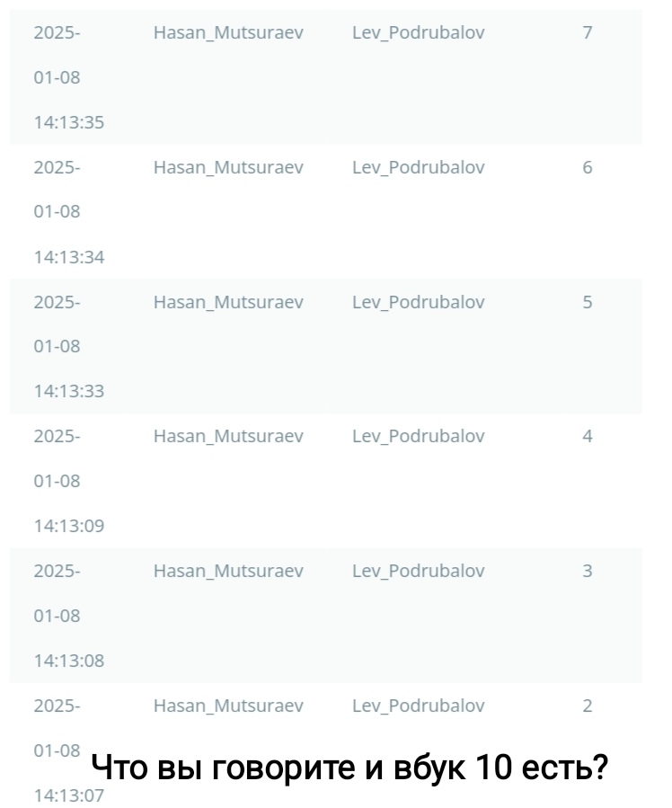Click Hasan_Mutsuraev in the 14:13:33 row

[x=228, y=302]
